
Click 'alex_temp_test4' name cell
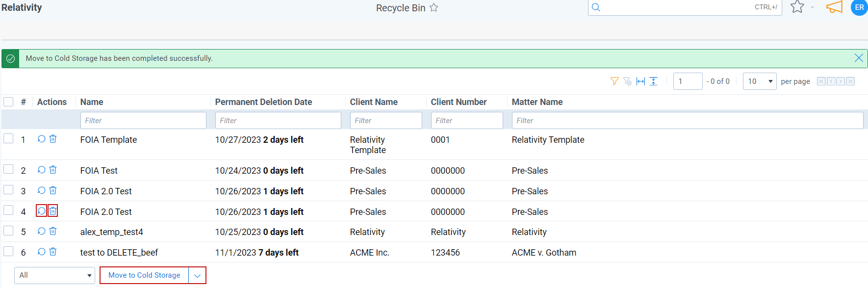click(112, 232)
